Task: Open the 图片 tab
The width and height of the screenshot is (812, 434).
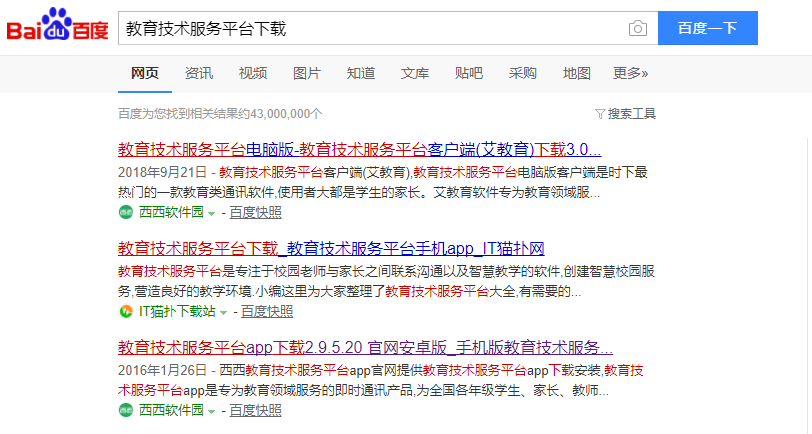Action: [x=307, y=73]
